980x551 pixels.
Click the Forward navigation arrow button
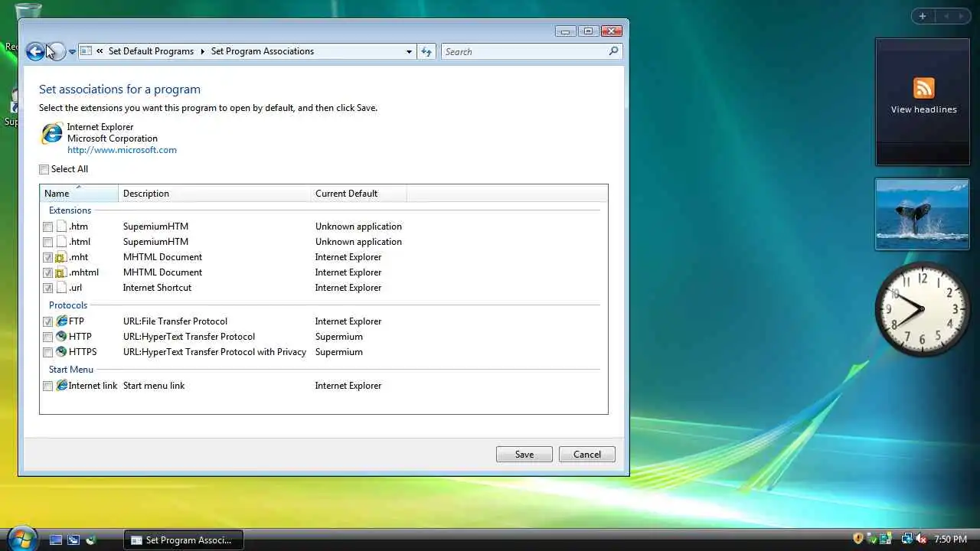[x=56, y=51]
